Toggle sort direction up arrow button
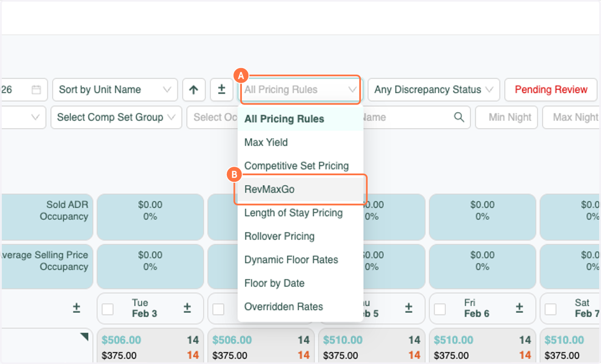Image resolution: width=601 pixels, height=364 pixels. pos(194,90)
